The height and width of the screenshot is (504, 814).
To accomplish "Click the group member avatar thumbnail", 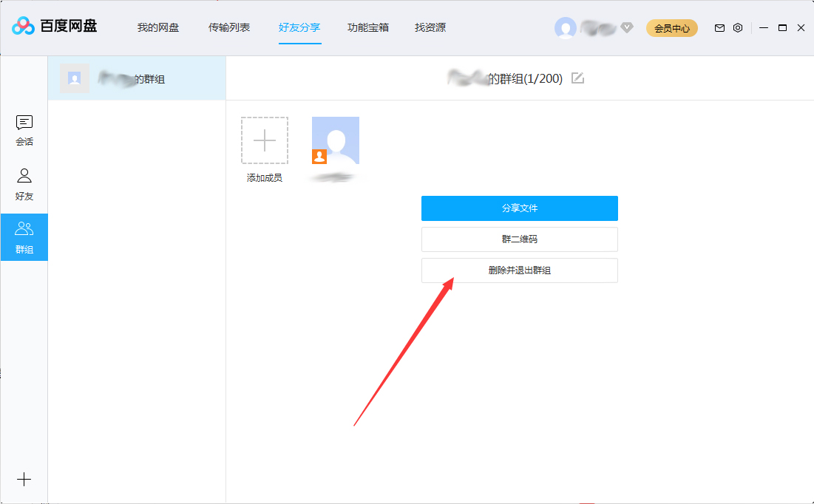I will (x=335, y=140).
